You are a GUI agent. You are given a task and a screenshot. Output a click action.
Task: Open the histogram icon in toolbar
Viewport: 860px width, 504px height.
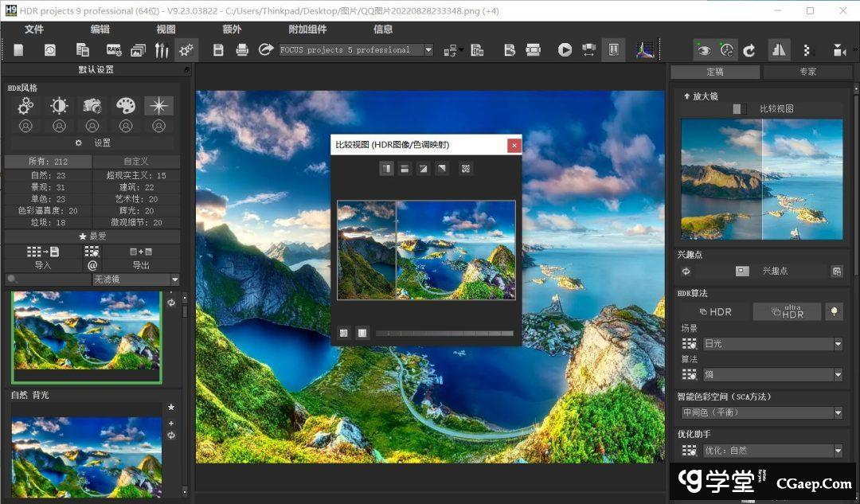pyautogui.click(x=644, y=50)
